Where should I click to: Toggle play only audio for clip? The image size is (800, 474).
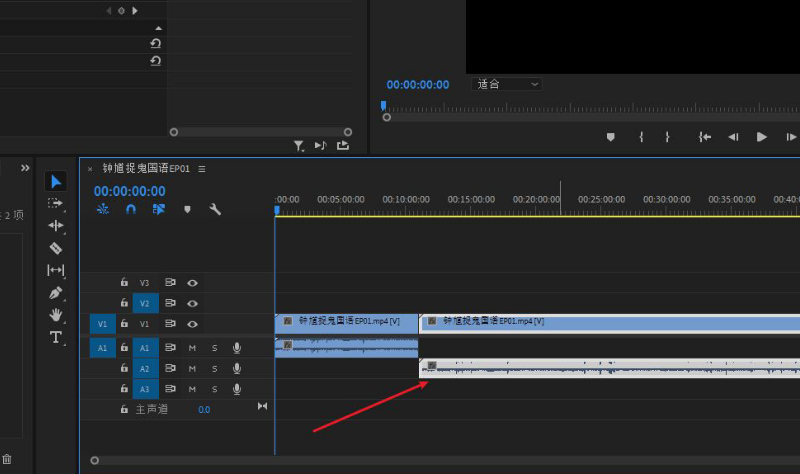click(320, 146)
